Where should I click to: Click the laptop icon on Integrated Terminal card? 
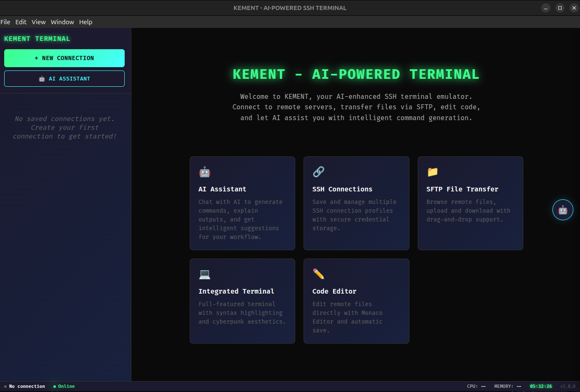204,274
